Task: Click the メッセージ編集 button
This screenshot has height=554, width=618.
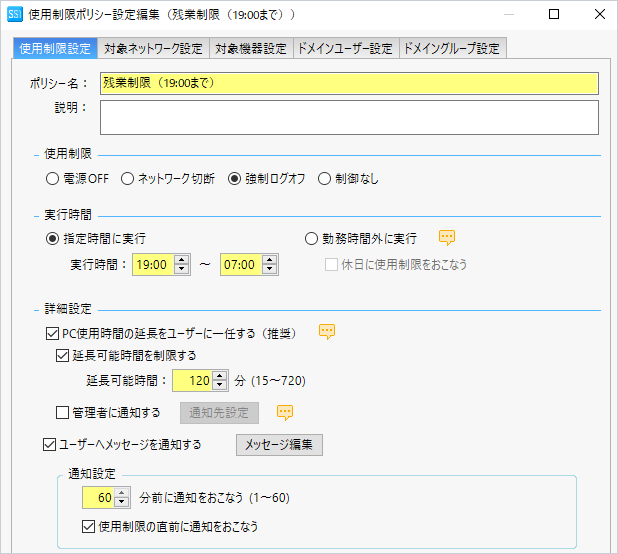Action: [279, 445]
